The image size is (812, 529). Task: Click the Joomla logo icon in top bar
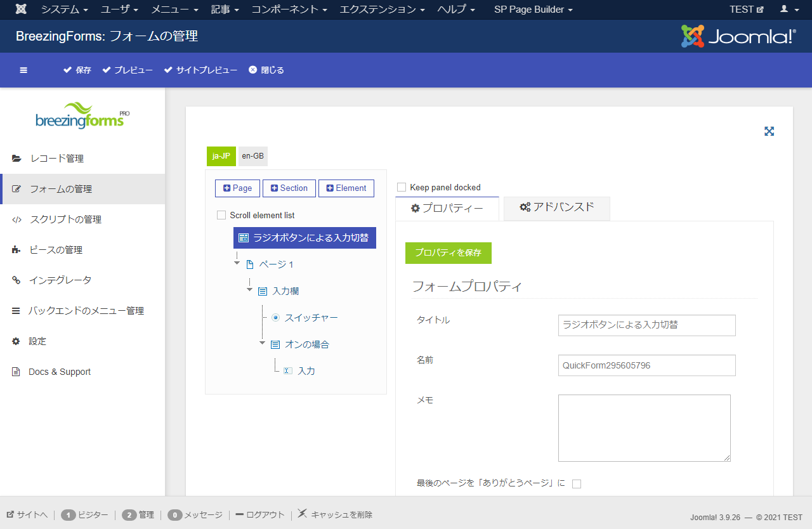click(21, 10)
